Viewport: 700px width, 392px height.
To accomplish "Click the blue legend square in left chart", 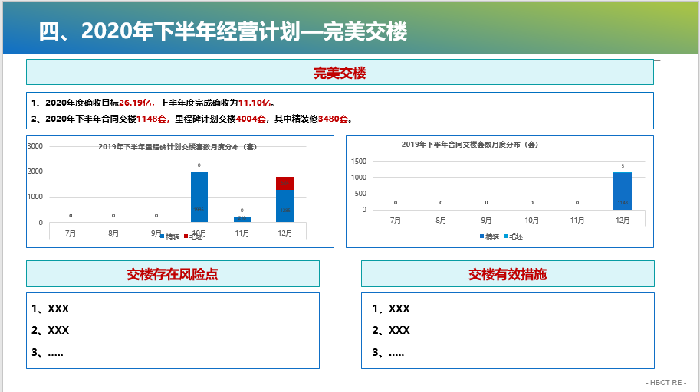I will [x=162, y=236].
